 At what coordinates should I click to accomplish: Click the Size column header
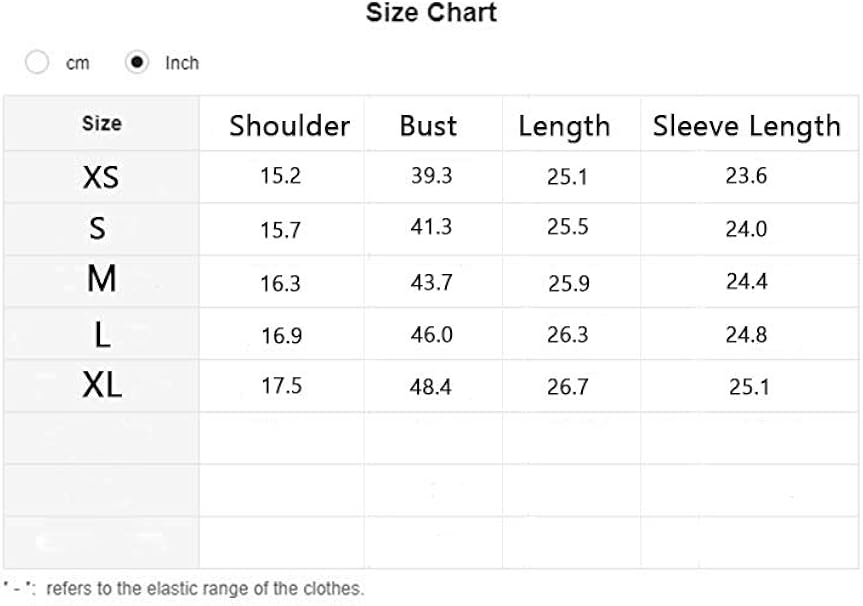pos(102,124)
